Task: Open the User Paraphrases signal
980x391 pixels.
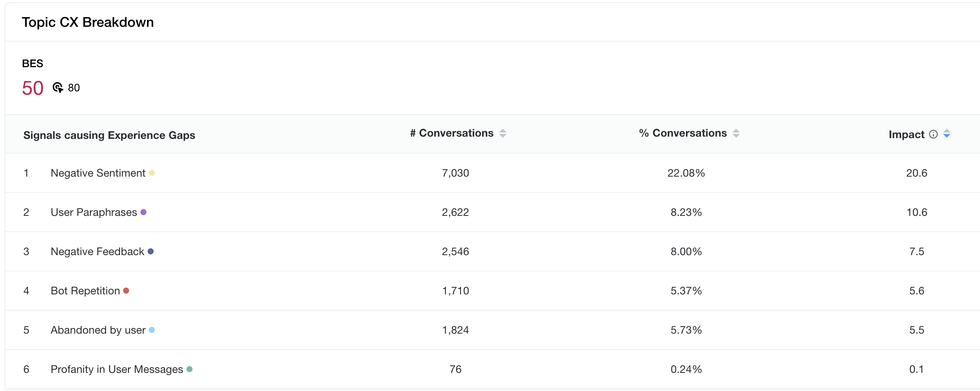Action: 94,212
